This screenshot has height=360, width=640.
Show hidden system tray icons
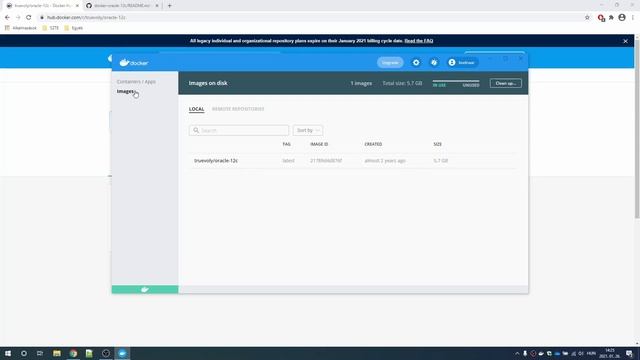517,353
